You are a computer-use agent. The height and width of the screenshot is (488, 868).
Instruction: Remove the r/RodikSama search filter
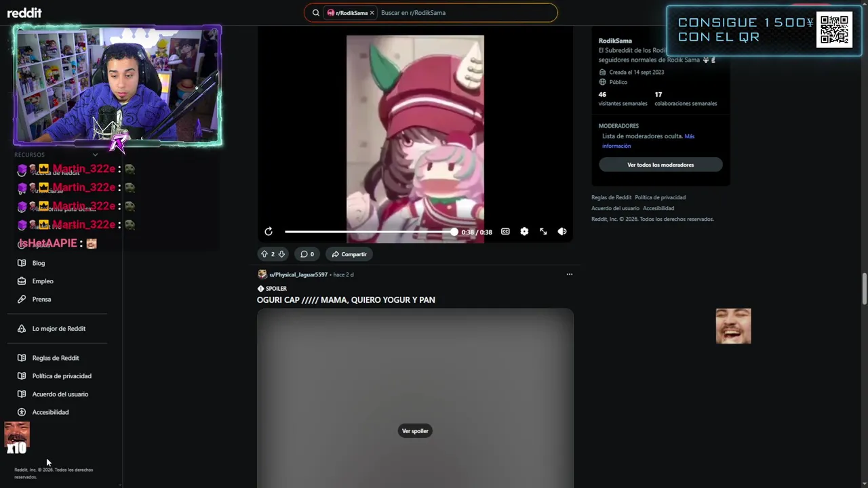(372, 13)
